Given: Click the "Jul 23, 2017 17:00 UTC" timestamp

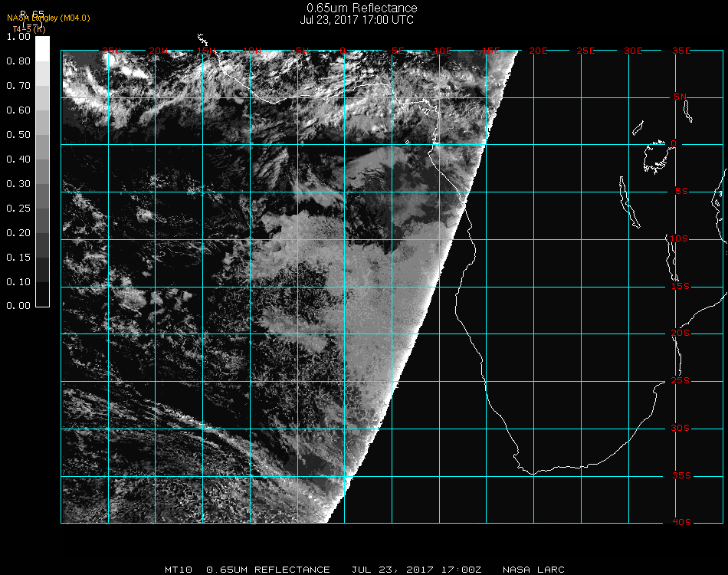Looking at the screenshot, I should point(356,20).
